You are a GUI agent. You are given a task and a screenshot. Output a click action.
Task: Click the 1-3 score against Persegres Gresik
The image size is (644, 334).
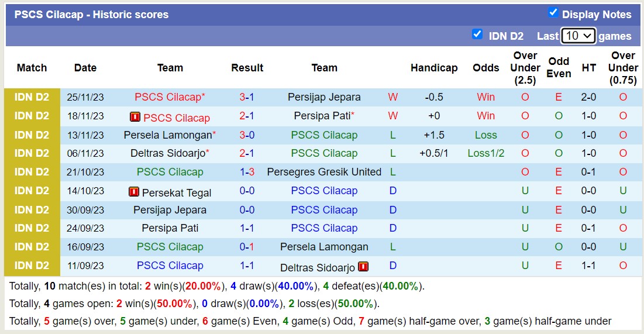click(247, 172)
